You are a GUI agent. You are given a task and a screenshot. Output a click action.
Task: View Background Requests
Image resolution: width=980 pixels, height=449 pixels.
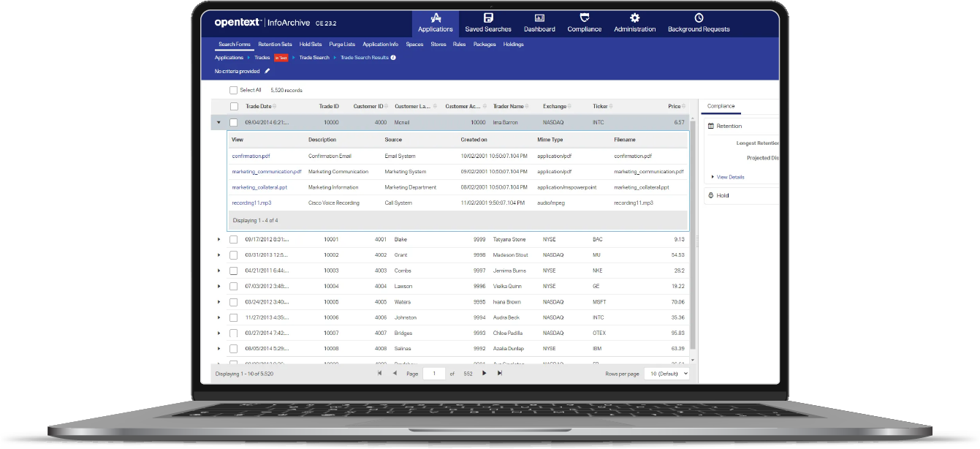(698, 23)
